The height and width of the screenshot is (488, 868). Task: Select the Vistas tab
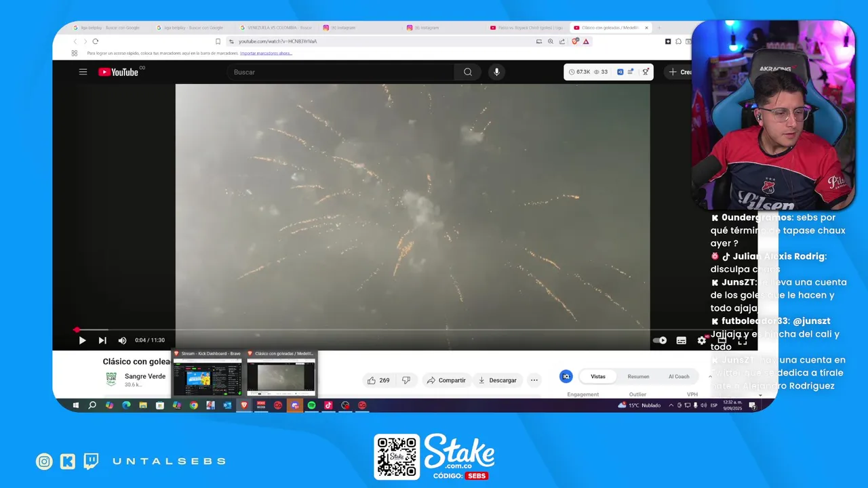598,376
